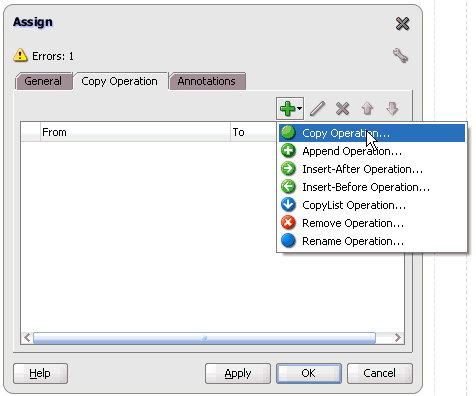
Task: Click the scrollbar right arrow
Action: tap(397, 338)
